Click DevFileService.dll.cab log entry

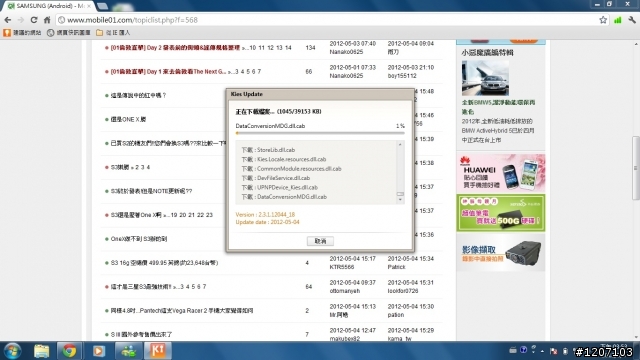276,178
